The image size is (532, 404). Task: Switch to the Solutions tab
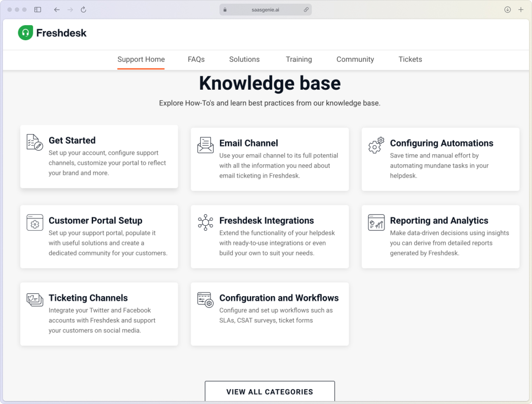(x=244, y=59)
